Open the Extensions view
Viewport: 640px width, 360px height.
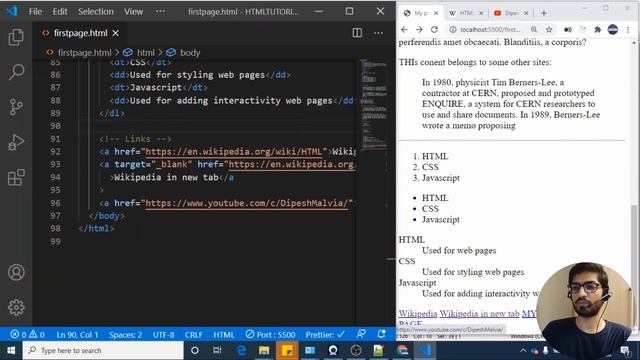16,178
